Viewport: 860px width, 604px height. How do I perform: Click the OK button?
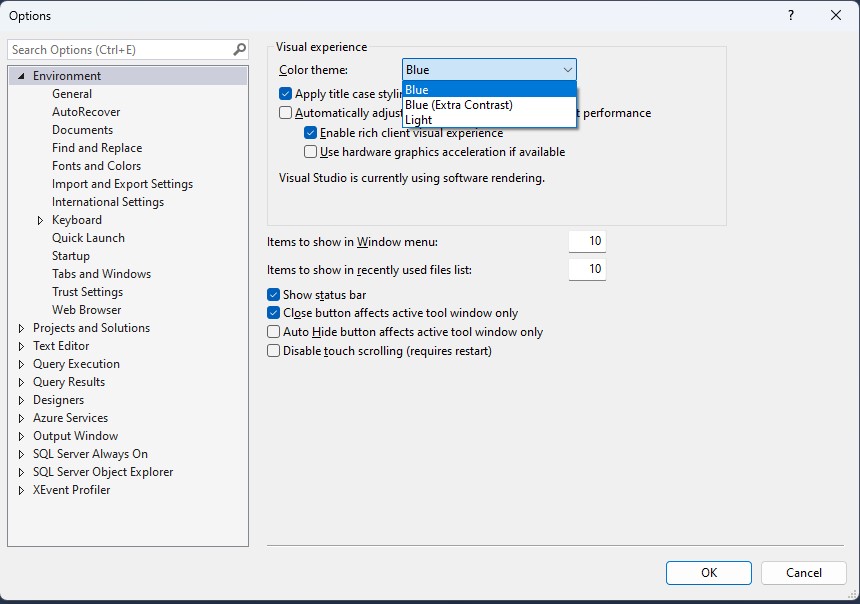pyautogui.click(x=708, y=573)
